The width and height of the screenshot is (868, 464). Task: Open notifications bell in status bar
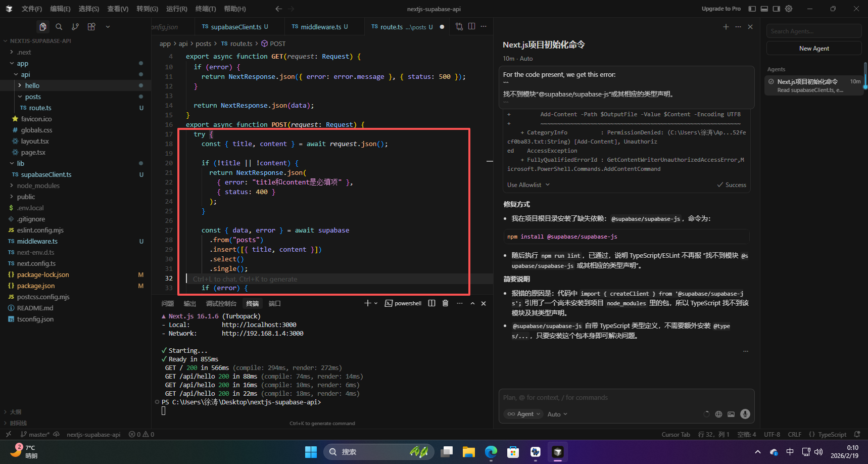pyautogui.click(x=857, y=435)
